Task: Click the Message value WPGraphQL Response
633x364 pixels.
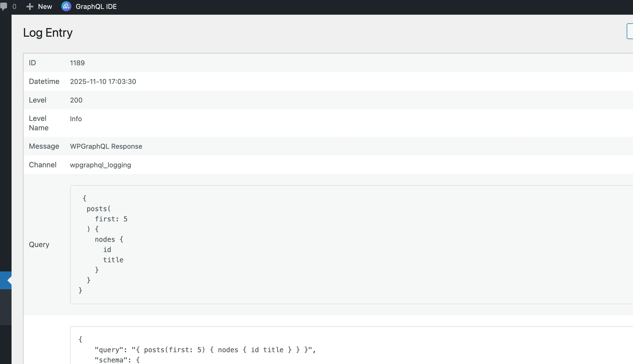Action: click(x=106, y=146)
